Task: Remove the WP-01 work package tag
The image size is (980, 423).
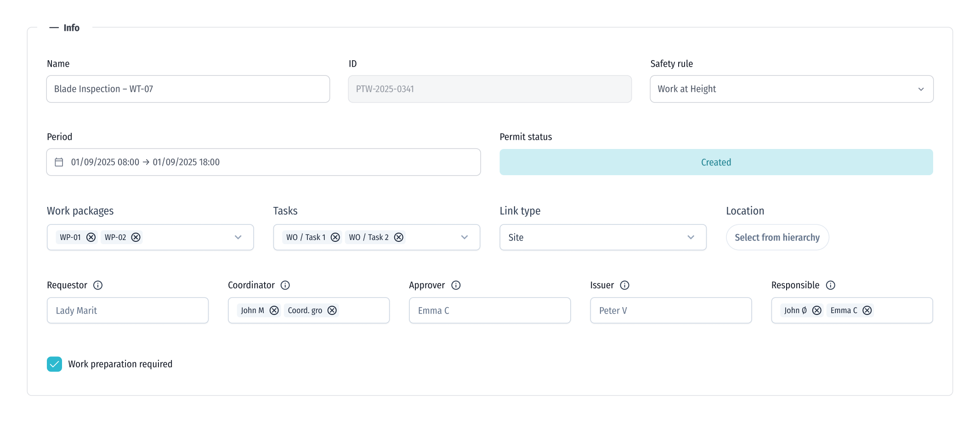Action: 91,237
